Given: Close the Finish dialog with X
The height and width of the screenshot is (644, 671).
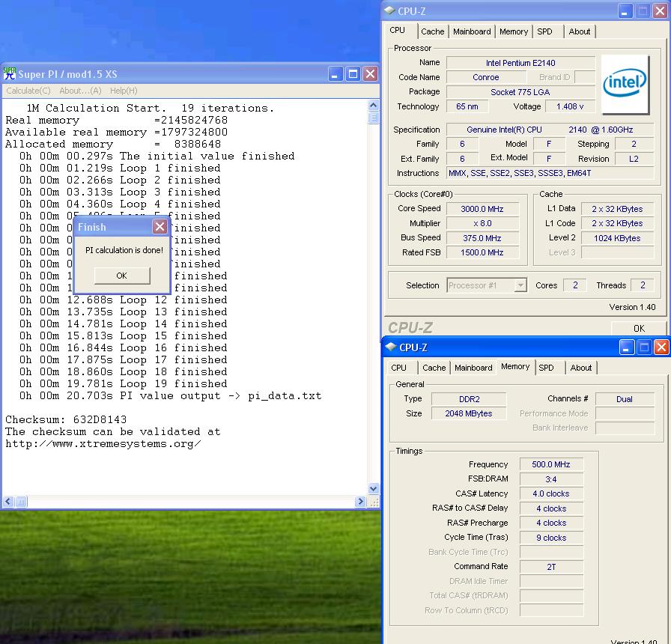Looking at the screenshot, I should [x=160, y=227].
